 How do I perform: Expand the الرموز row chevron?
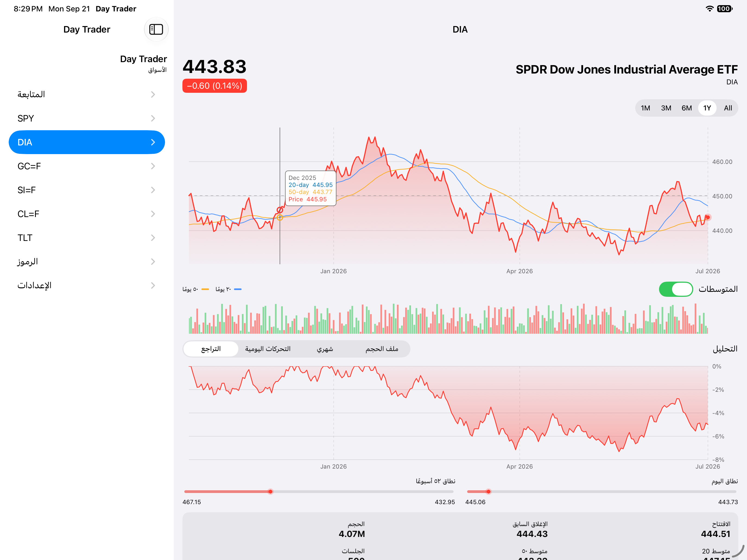coord(153,262)
